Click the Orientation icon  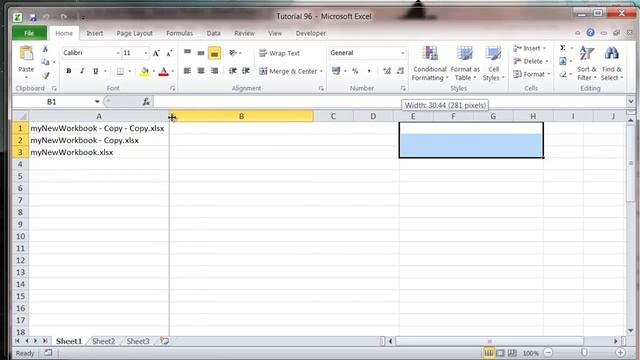coord(233,53)
